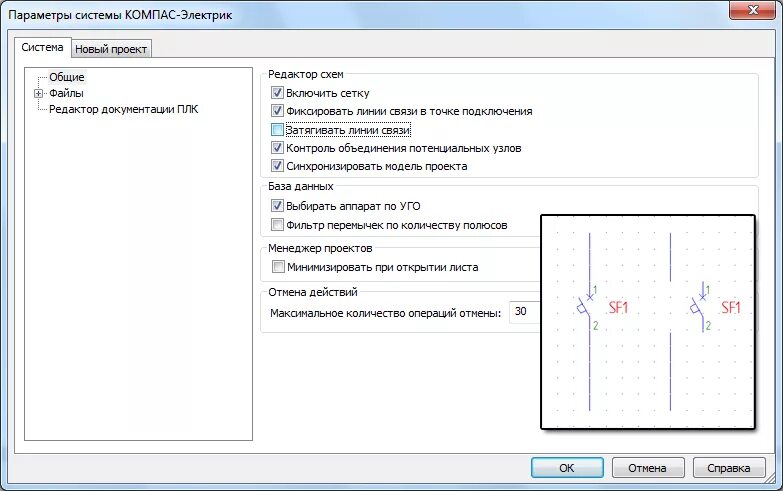The image size is (783, 491).
Task: Click the Максимальное количество операций отмены label
Action: [x=386, y=313]
